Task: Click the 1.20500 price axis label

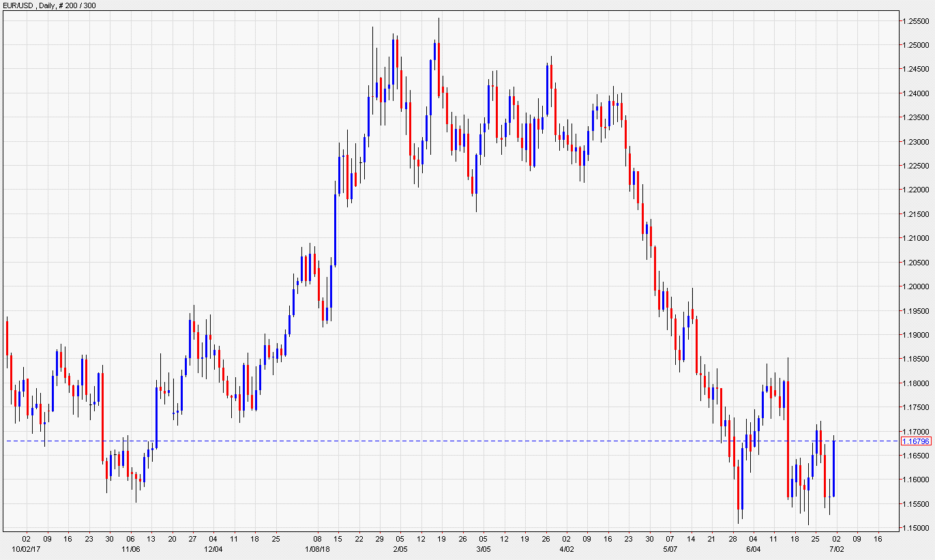Action: 917,263
